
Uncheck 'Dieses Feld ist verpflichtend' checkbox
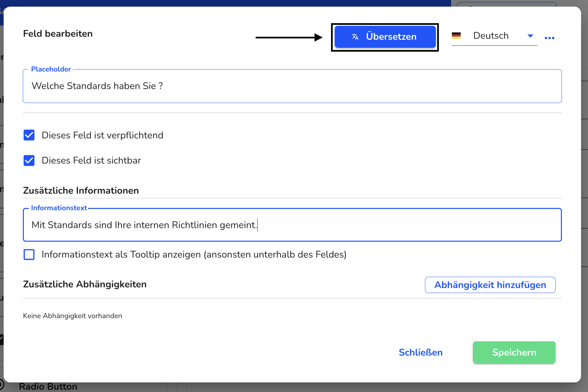29,135
